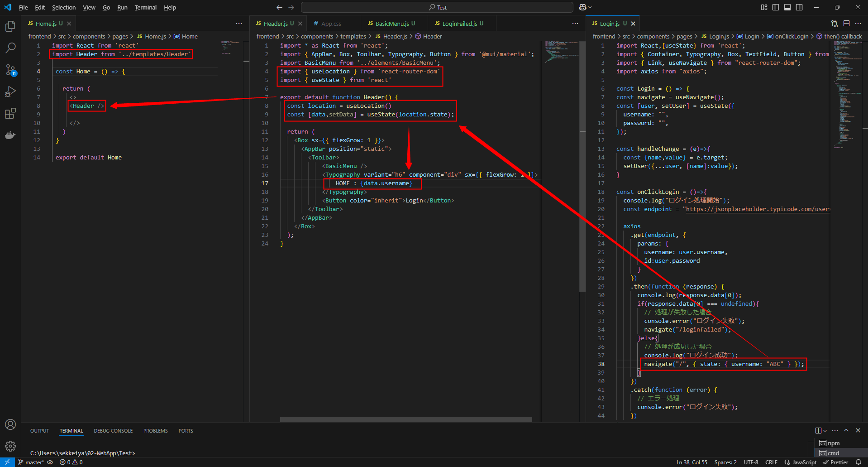
Task: Open the Explorer view in activity bar
Action: coord(10,26)
